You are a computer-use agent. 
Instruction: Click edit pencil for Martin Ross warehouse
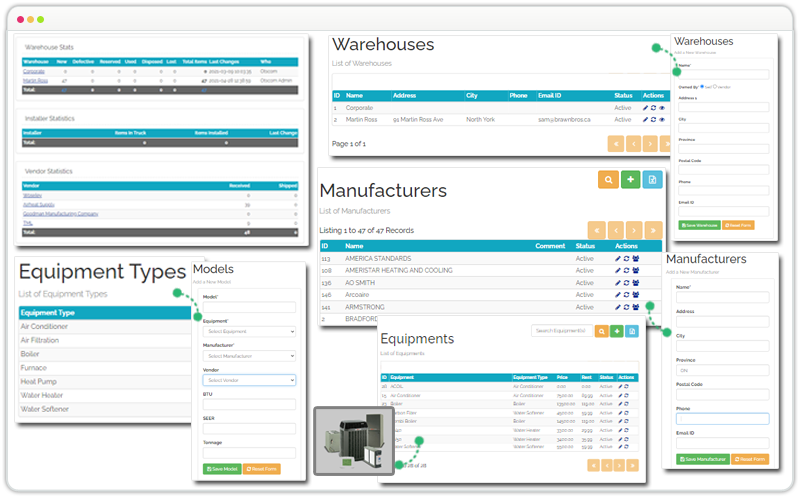(x=645, y=119)
